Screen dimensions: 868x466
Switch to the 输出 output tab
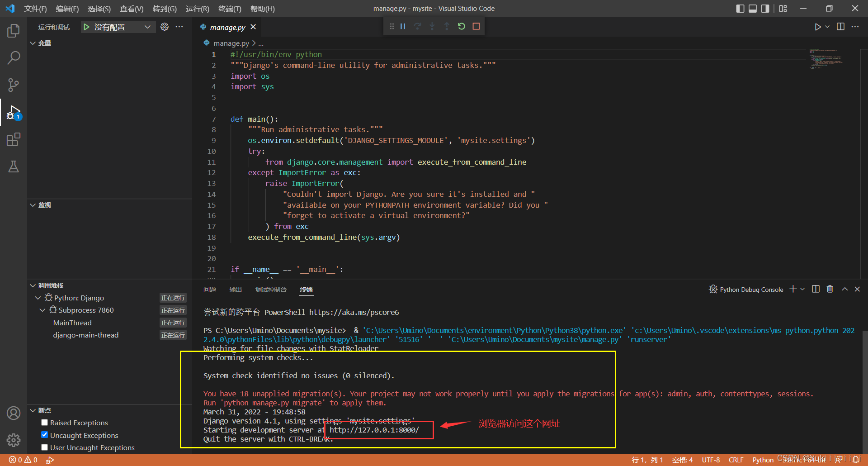click(236, 290)
